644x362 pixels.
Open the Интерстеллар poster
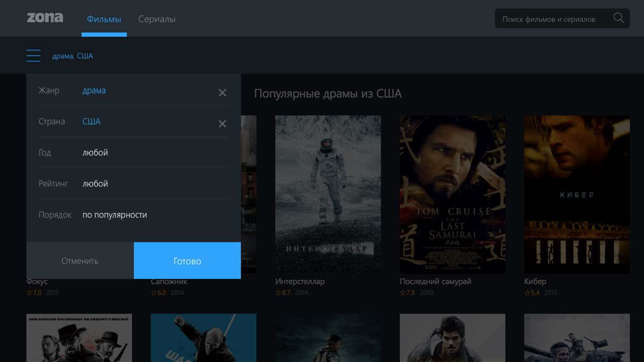point(328,194)
